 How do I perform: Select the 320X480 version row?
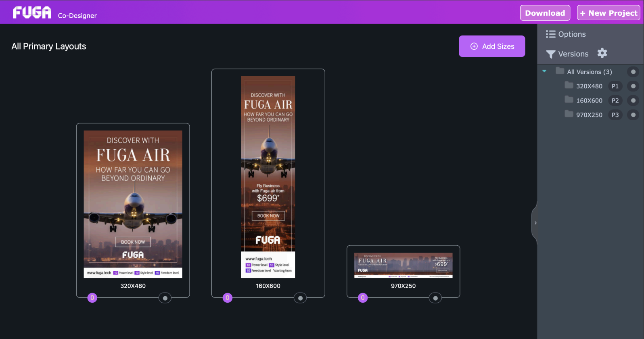(589, 86)
